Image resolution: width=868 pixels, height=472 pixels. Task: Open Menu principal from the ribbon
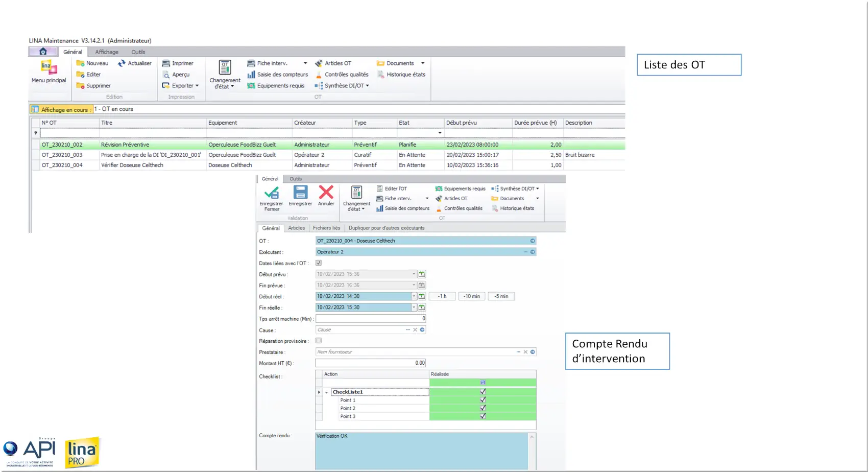coord(49,72)
